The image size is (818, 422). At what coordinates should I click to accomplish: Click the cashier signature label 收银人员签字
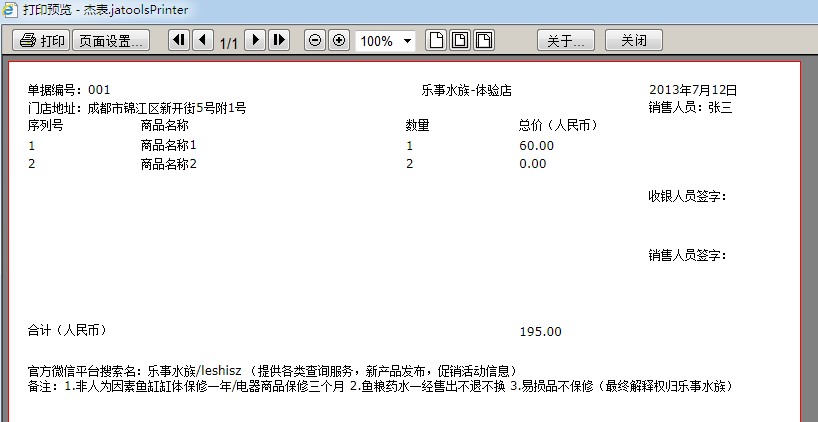tap(688, 196)
